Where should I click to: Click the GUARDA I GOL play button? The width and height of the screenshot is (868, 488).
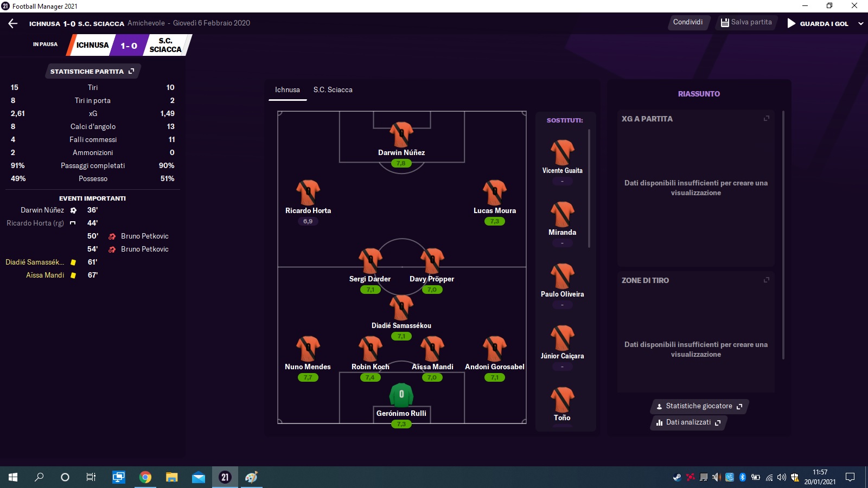coord(792,23)
